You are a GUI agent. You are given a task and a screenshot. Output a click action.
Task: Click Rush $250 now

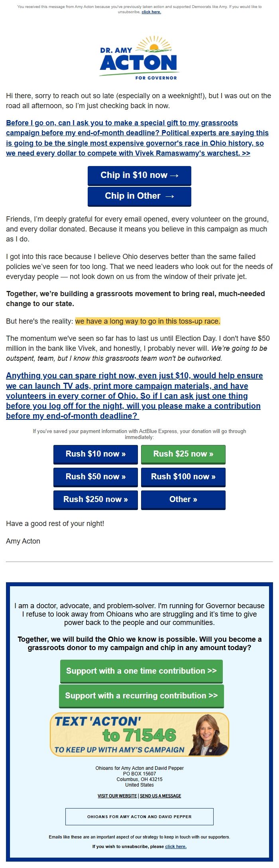point(96,499)
